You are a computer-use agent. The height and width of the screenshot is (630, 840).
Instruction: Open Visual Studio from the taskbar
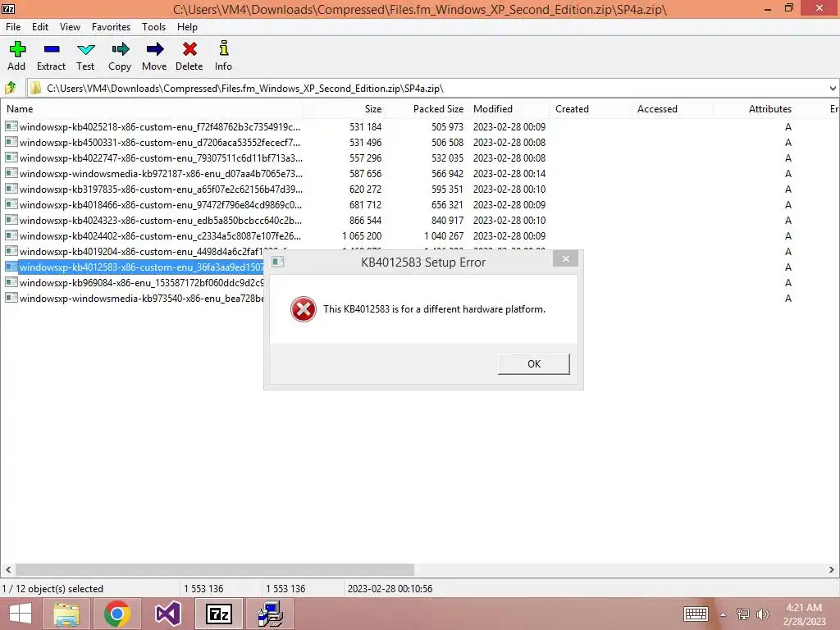[x=167, y=614]
